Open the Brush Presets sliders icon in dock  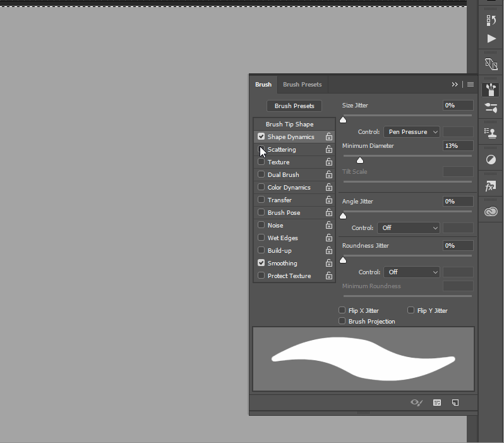pos(491,108)
